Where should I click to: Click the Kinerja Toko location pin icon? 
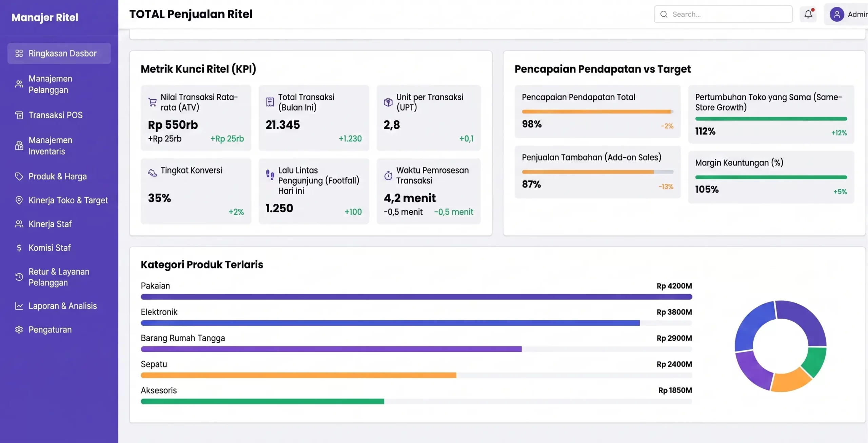pyautogui.click(x=19, y=200)
